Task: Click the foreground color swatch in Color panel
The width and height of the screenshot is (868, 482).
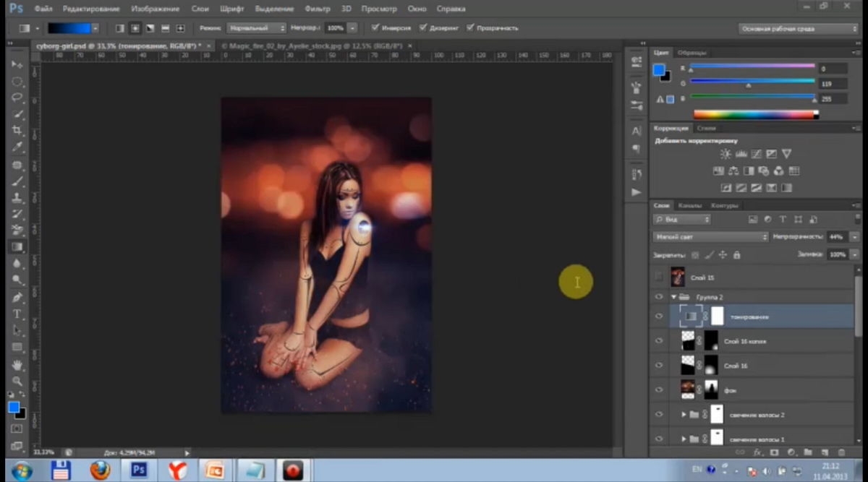Action: [x=658, y=70]
